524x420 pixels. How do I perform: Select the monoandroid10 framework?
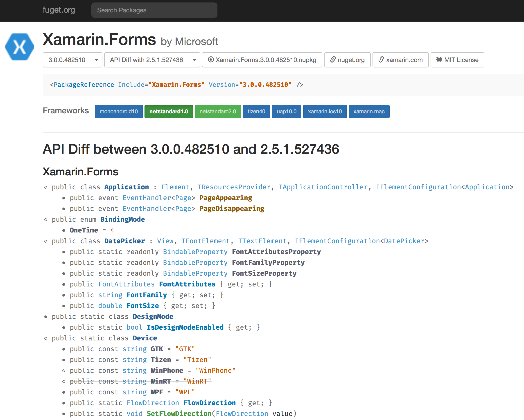pyautogui.click(x=119, y=112)
